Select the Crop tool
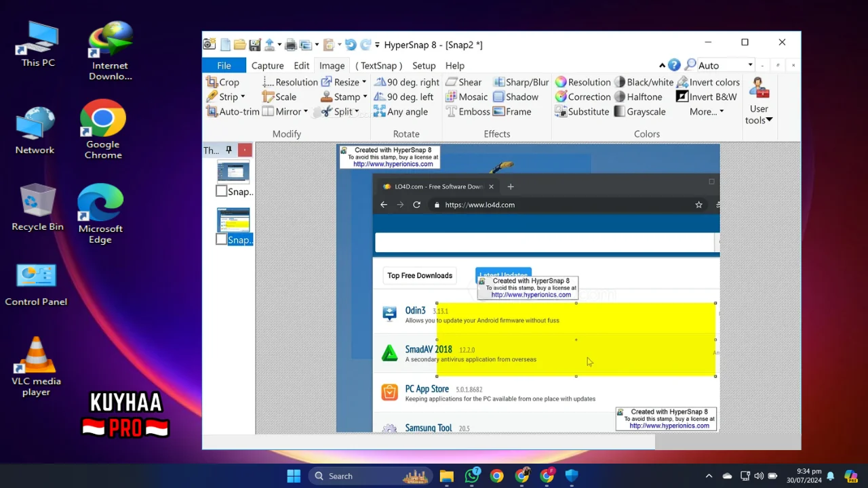Screen dimensions: 868x488 223,82
